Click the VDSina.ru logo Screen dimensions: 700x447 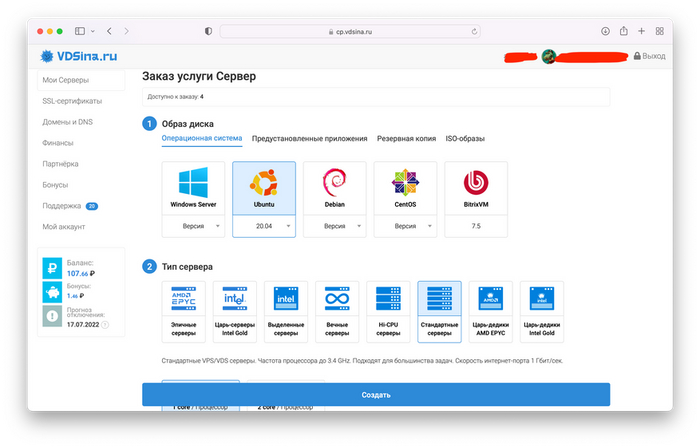(79, 56)
